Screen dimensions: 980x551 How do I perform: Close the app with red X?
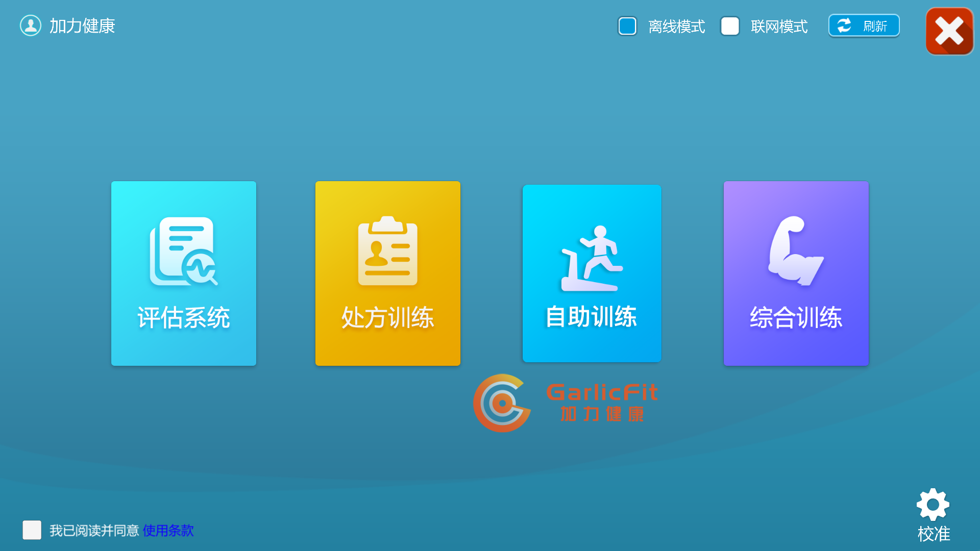pos(949,31)
